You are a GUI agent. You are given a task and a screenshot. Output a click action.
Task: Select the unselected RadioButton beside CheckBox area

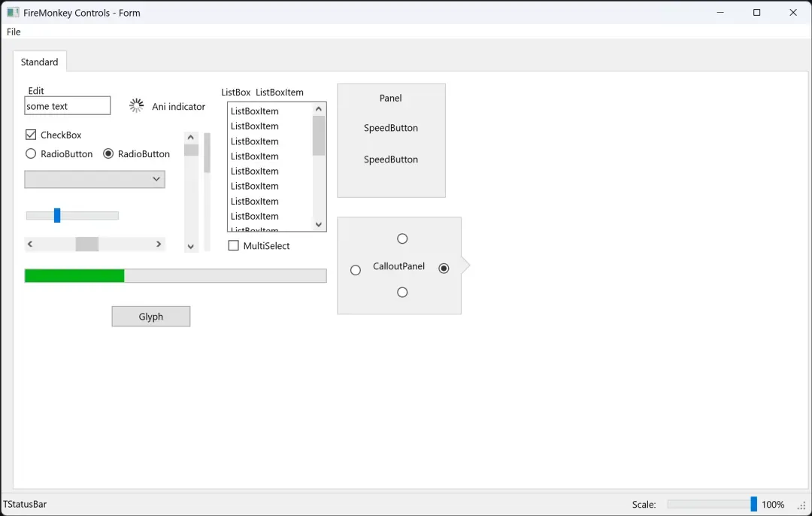pyautogui.click(x=31, y=154)
